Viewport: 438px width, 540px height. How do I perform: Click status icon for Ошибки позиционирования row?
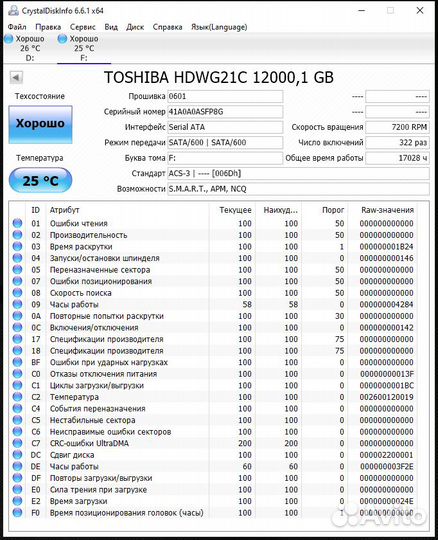click(x=17, y=281)
